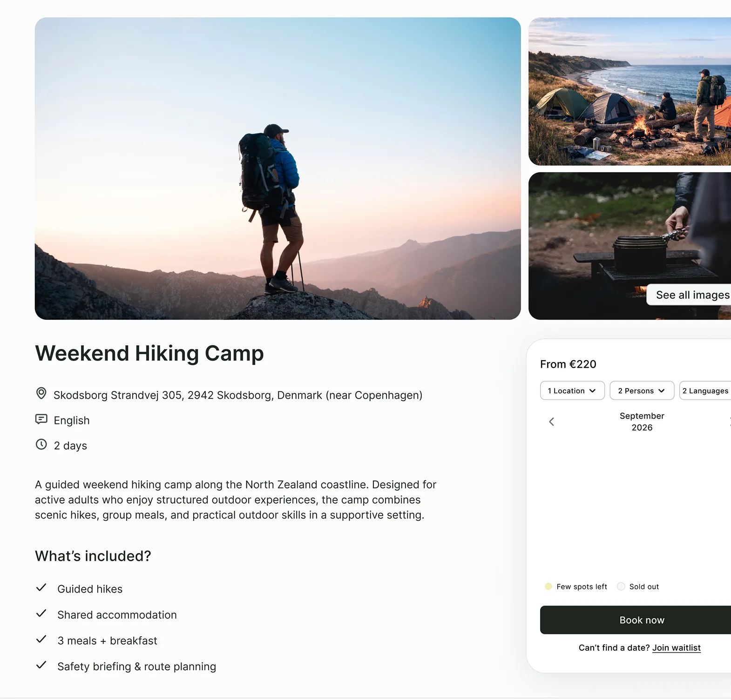This screenshot has width=731, height=700.
Task: Open the 1 Location dropdown
Action: [572, 390]
